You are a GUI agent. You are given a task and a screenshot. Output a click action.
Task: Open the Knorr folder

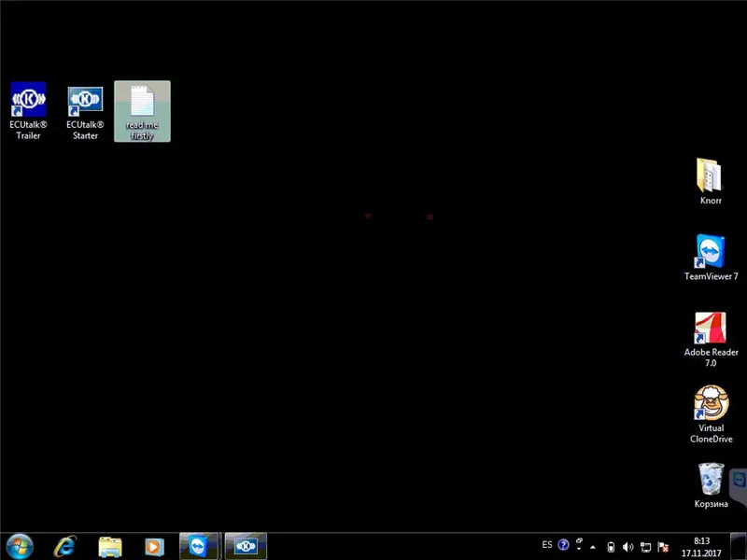click(x=711, y=181)
